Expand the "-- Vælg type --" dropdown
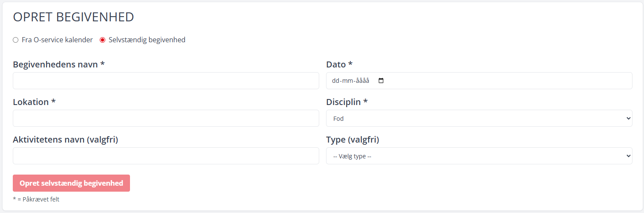The image size is (644, 213). click(479, 156)
